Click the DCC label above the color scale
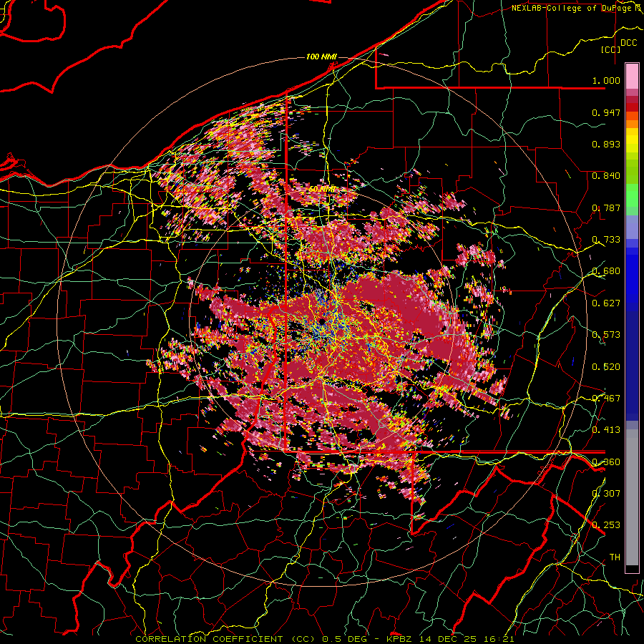This screenshot has height=644, width=644. [x=629, y=43]
